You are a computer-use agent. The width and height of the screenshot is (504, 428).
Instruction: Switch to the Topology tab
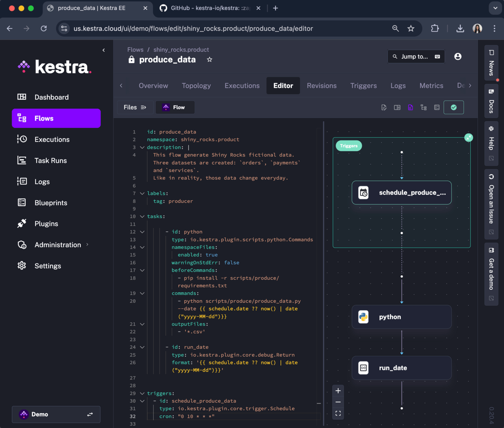coord(196,85)
